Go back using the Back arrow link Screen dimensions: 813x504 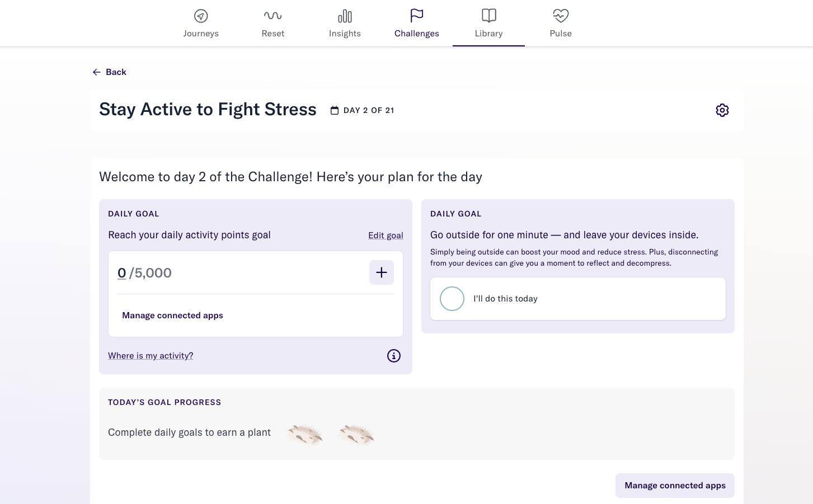tap(110, 72)
